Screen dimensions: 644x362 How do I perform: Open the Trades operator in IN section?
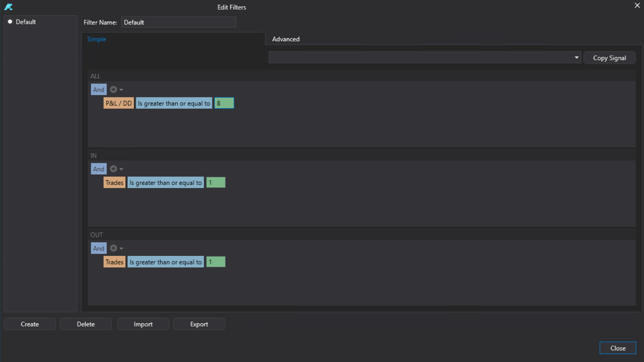tap(166, 182)
